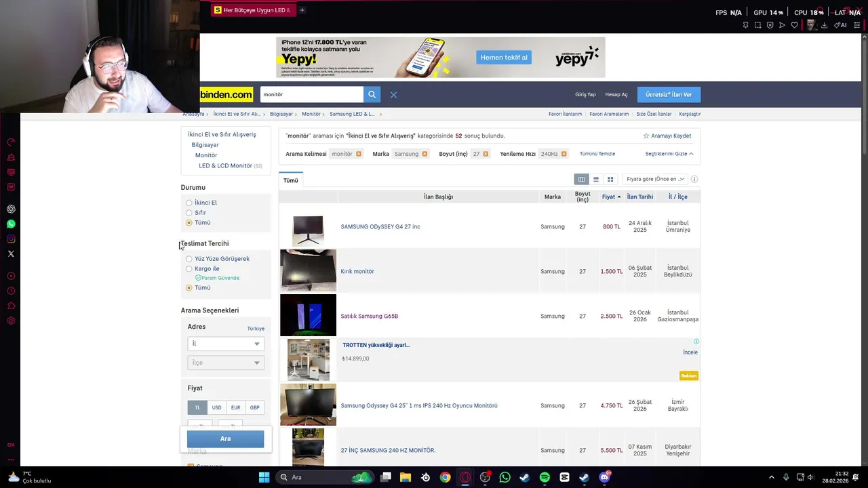Screen dimensions: 868x488
Task: Open the AI assistant icon in the toolbar
Action: point(840,25)
